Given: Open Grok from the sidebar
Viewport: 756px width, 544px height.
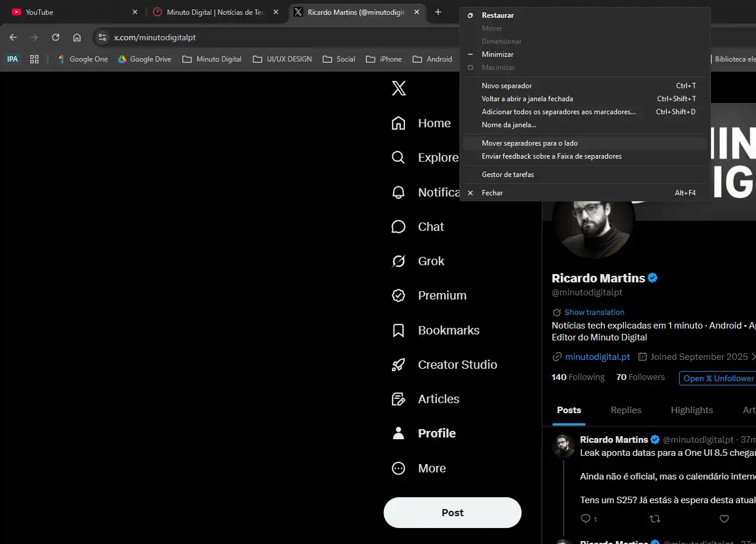Looking at the screenshot, I should (x=431, y=261).
